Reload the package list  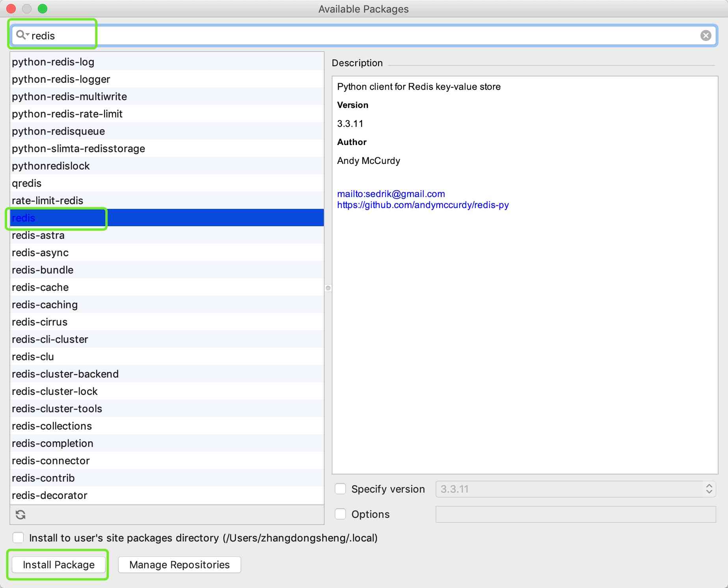pyautogui.click(x=20, y=514)
